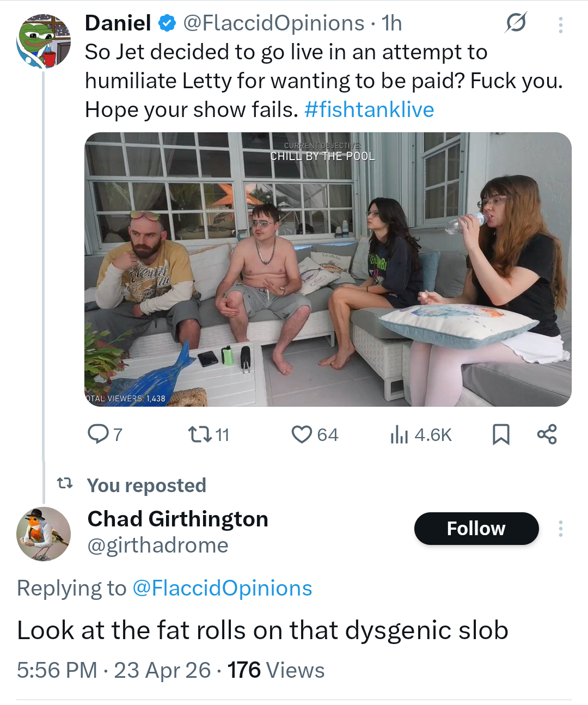Open Daniel's frog profile avatar

[44, 41]
